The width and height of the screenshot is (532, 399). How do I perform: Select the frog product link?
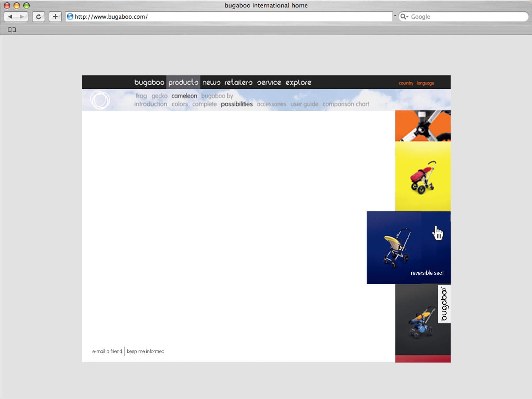click(141, 96)
